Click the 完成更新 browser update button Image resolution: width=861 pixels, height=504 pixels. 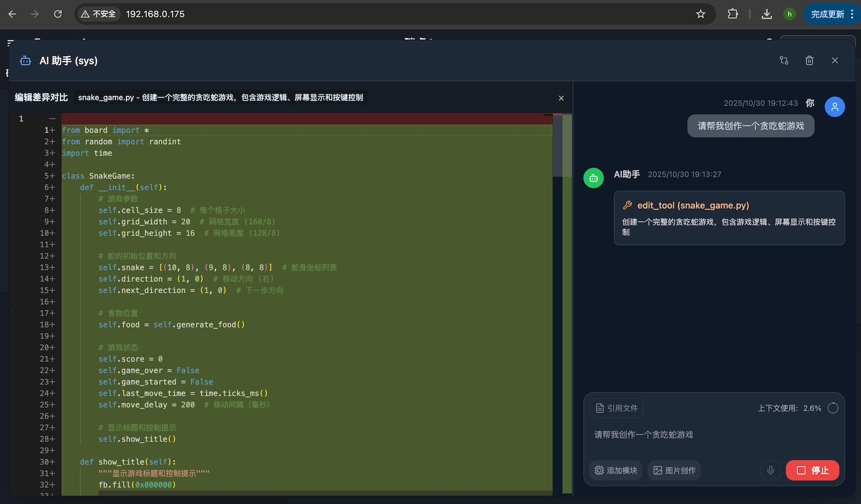point(828,14)
